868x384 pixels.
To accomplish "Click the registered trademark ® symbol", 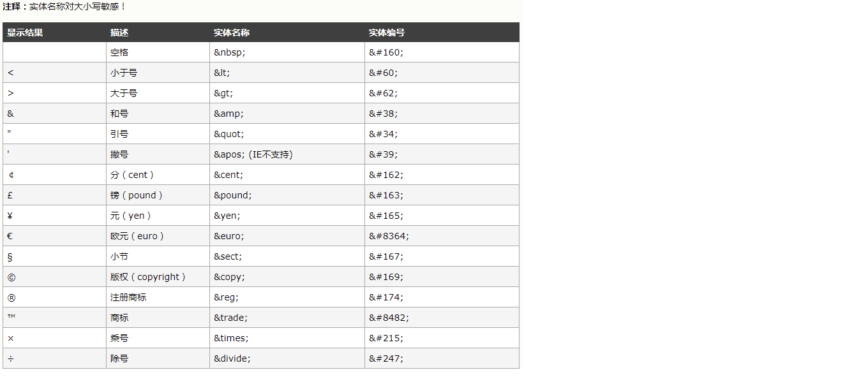I will [11, 297].
